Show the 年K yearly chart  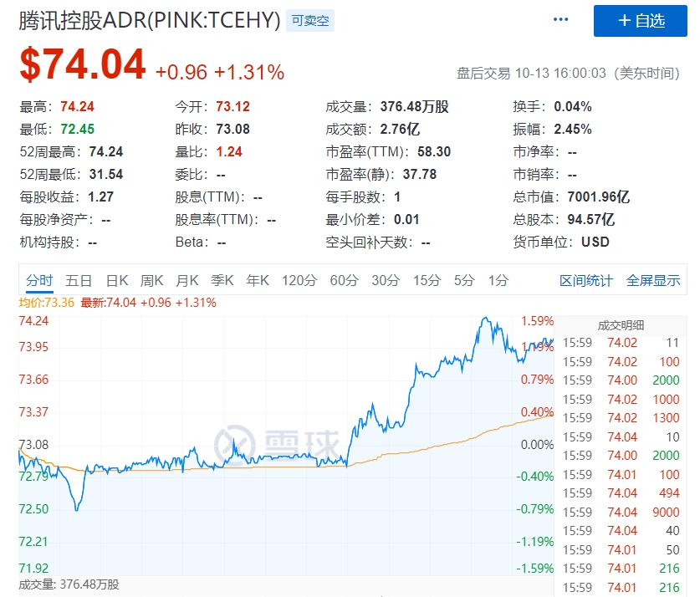(258, 280)
